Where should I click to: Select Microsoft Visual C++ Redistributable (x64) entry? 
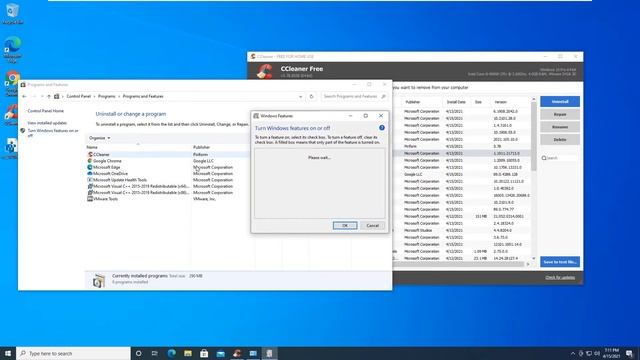[140, 186]
